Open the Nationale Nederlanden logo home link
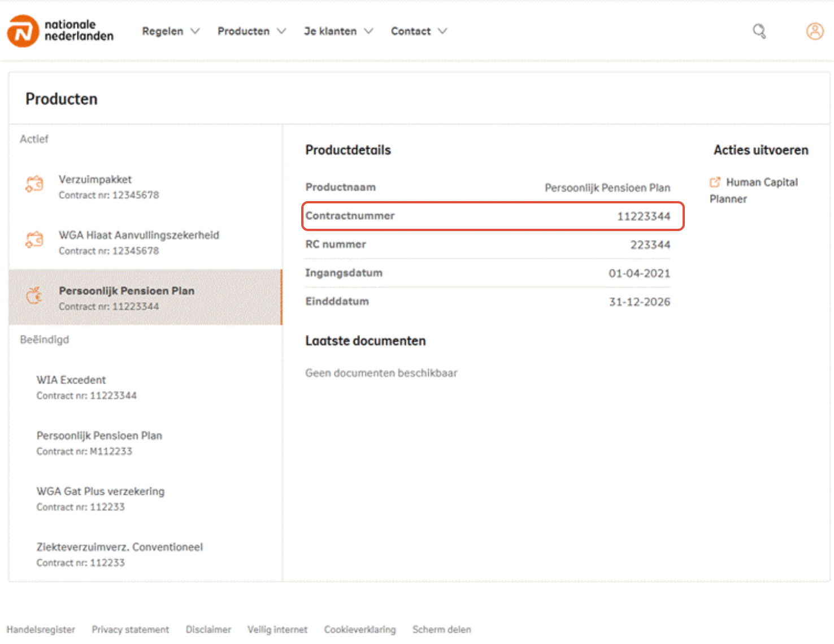 [x=60, y=31]
